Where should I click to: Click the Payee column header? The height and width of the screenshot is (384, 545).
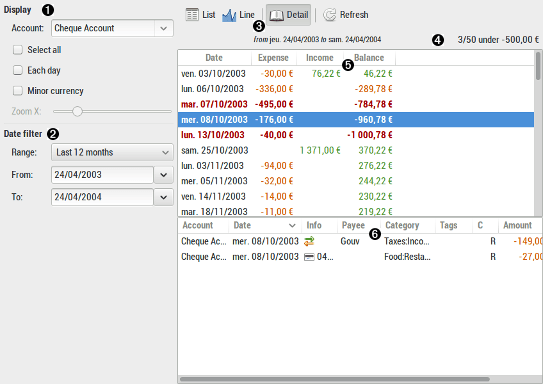(358, 226)
